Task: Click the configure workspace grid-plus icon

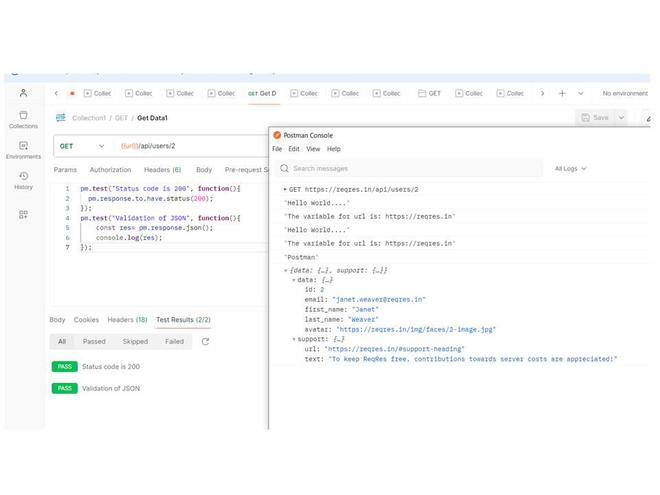Action: [23, 215]
